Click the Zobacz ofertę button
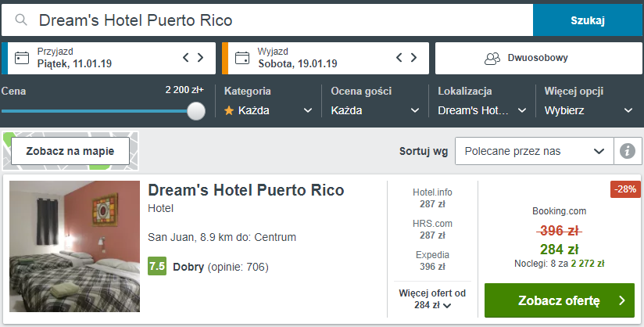This screenshot has height=327, width=644. pos(560,300)
